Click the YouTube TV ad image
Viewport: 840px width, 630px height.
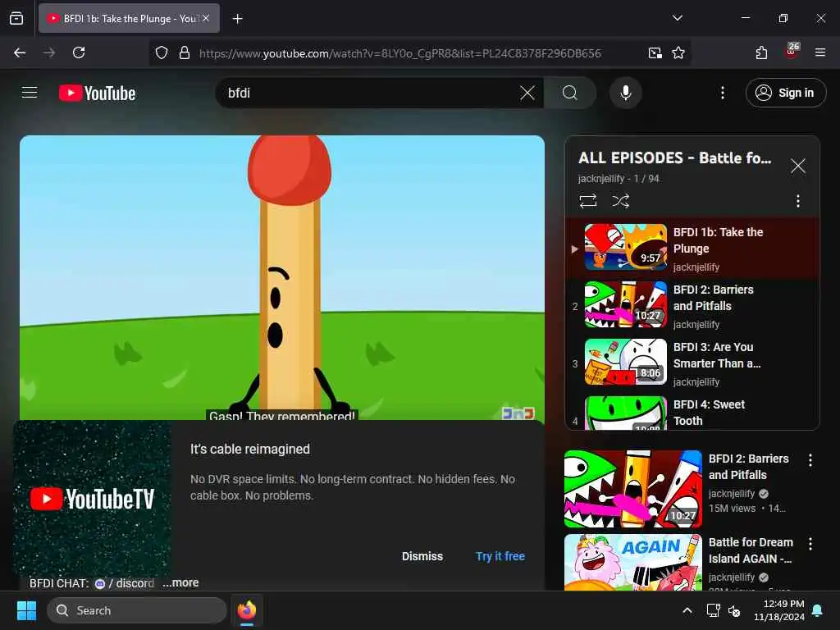(x=92, y=498)
